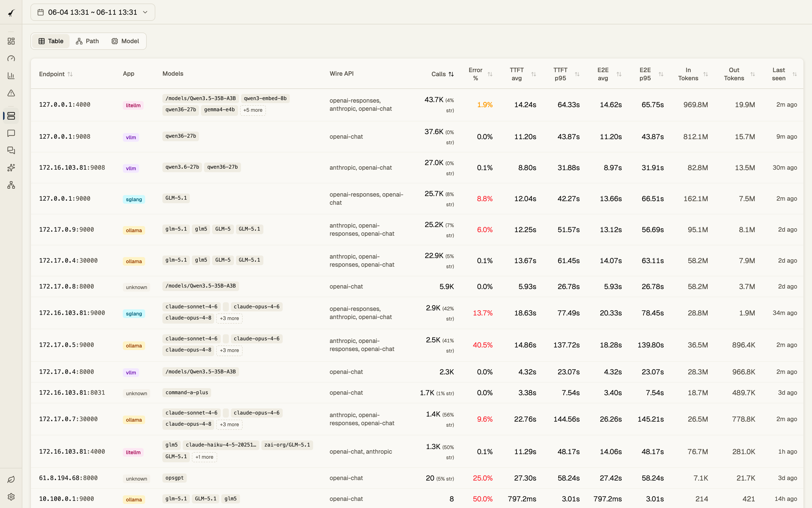This screenshot has width=812, height=508.
Task: Open settings via the gear icon
Action: coord(11,497)
